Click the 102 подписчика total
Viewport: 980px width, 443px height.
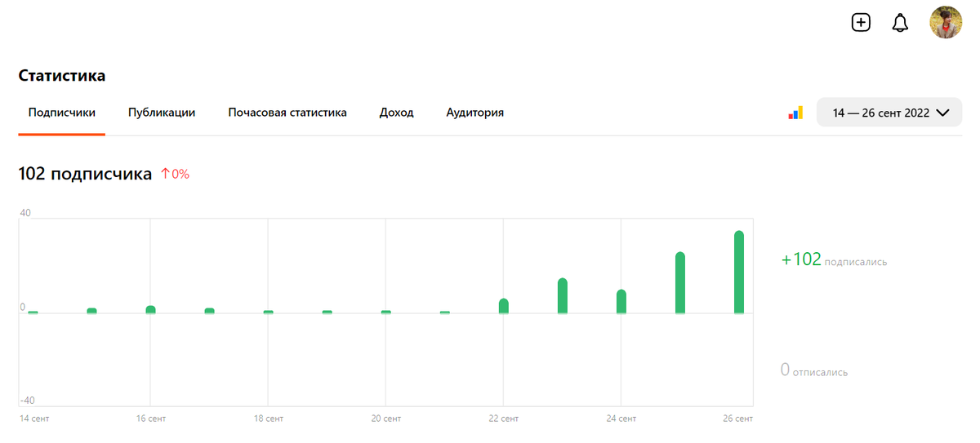point(85,174)
